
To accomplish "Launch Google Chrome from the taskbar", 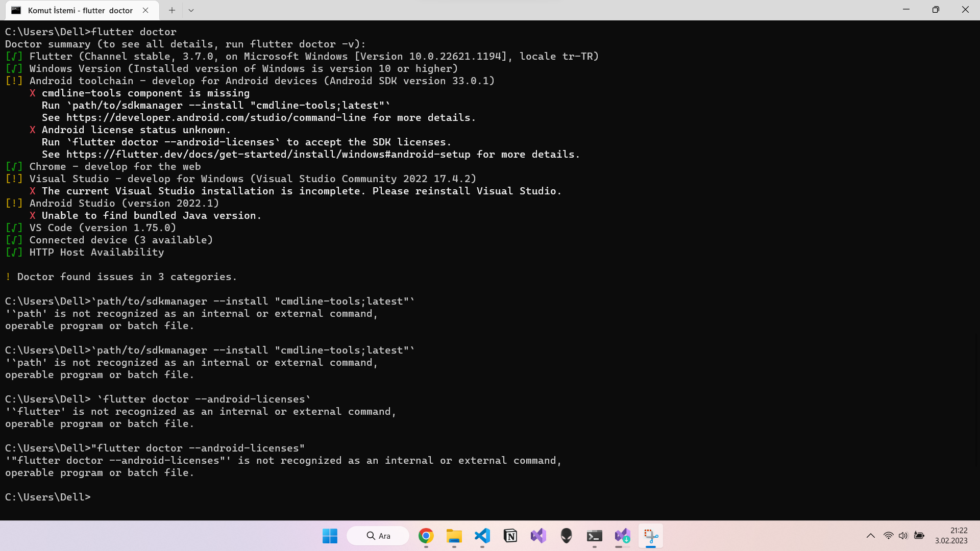I will click(x=426, y=536).
